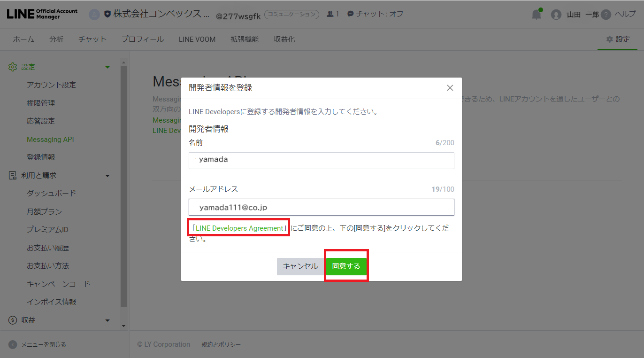Viewport: 644px width, 358px height.
Task: Open the help question mark icon
Action: tap(606, 15)
